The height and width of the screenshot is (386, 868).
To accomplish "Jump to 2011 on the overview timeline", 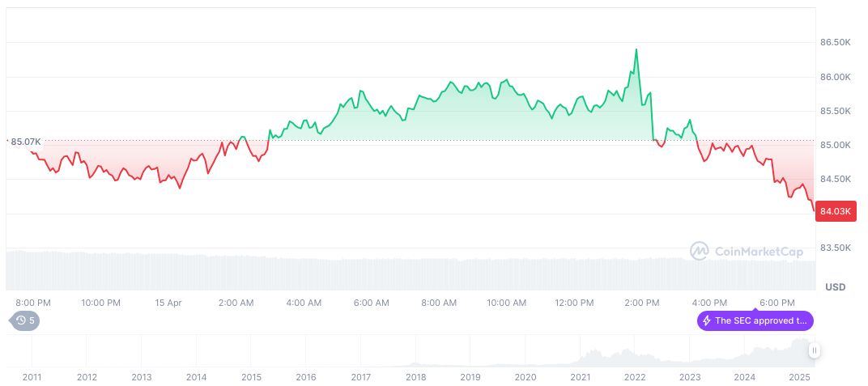I will [x=32, y=377].
